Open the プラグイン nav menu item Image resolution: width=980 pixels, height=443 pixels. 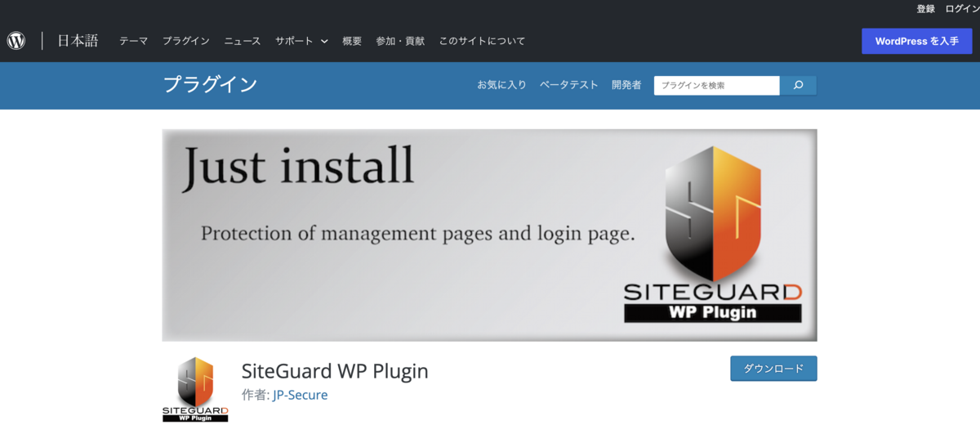pyautogui.click(x=185, y=41)
